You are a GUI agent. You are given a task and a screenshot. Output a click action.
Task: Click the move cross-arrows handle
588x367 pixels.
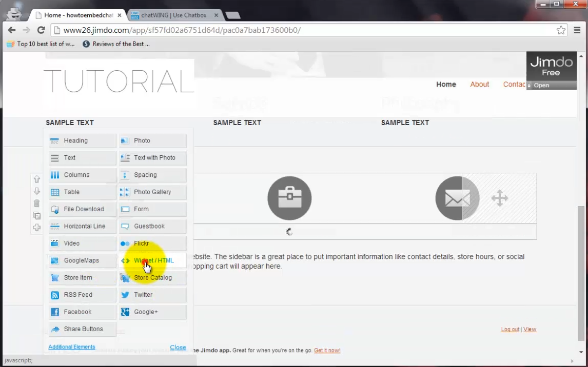point(500,198)
